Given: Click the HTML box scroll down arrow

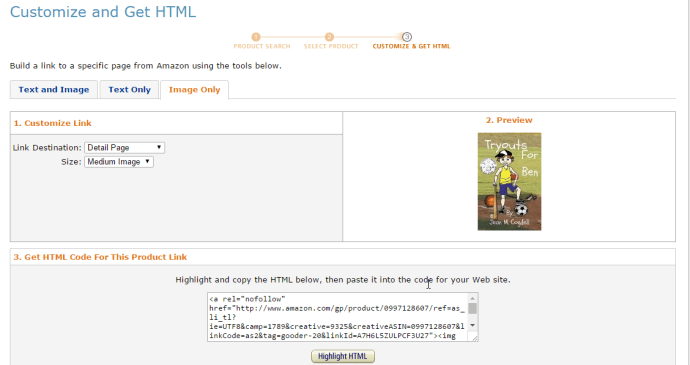Looking at the screenshot, I should pos(473,325).
